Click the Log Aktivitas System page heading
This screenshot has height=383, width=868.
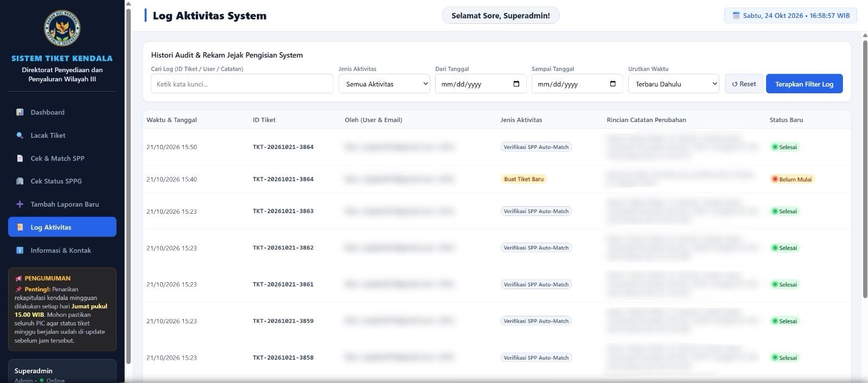click(209, 16)
